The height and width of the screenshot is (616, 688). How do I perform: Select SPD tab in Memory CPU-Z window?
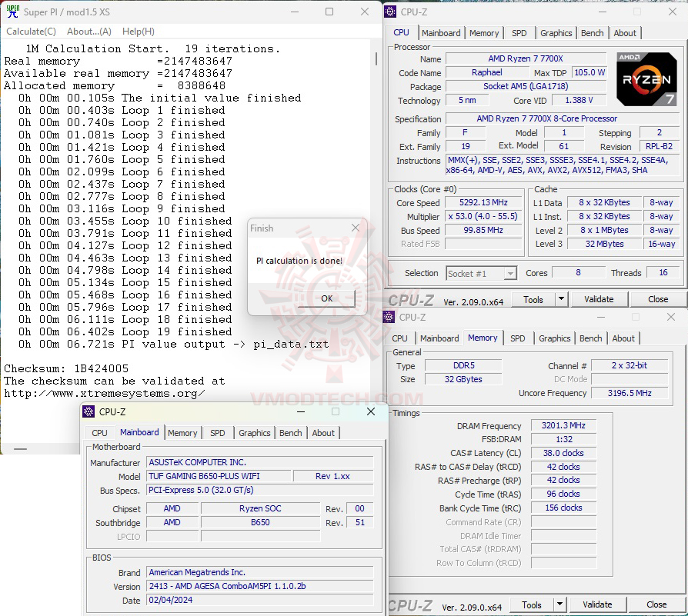click(517, 338)
